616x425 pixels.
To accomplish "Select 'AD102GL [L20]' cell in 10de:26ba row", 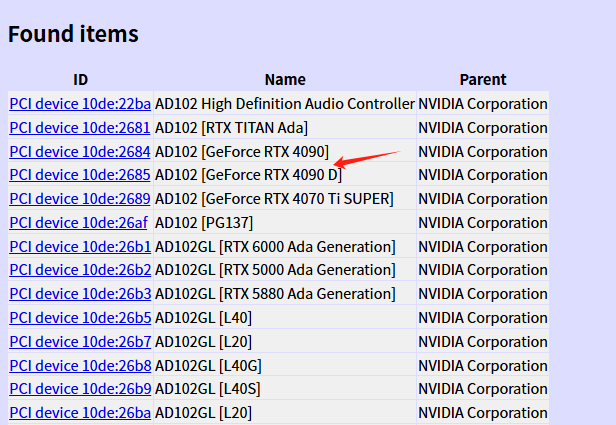I will pyautogui.click(x=285, y=412).
